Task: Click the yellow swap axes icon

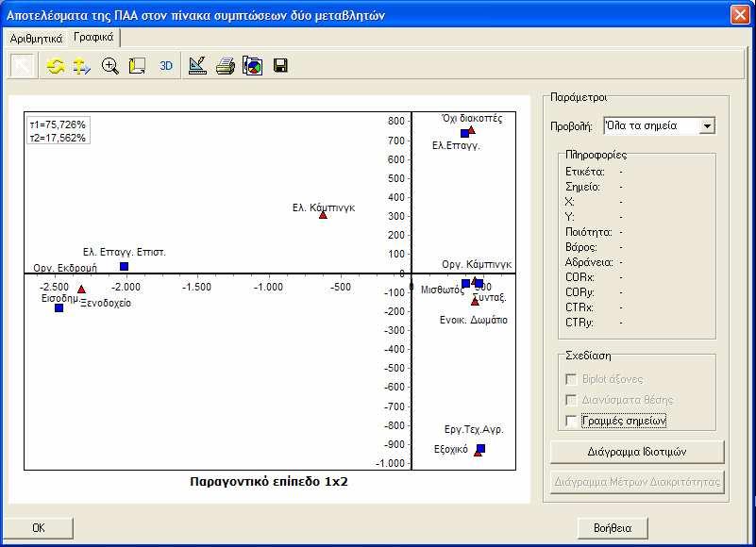Action: [x=56, y=66]
